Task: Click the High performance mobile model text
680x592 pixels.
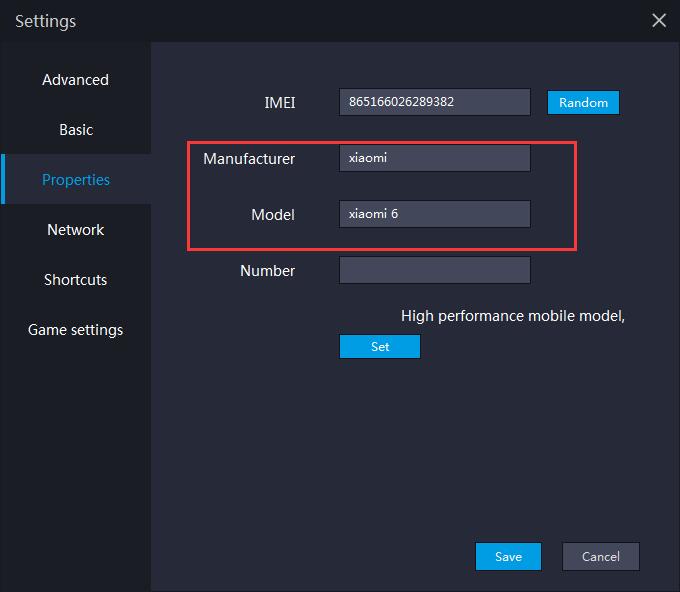Action: pos(513,316)
